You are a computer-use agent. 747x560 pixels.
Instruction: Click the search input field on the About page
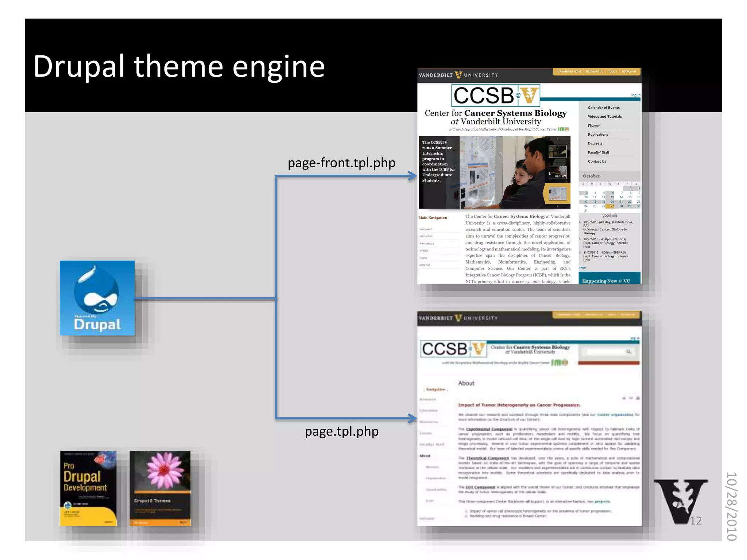605,352
